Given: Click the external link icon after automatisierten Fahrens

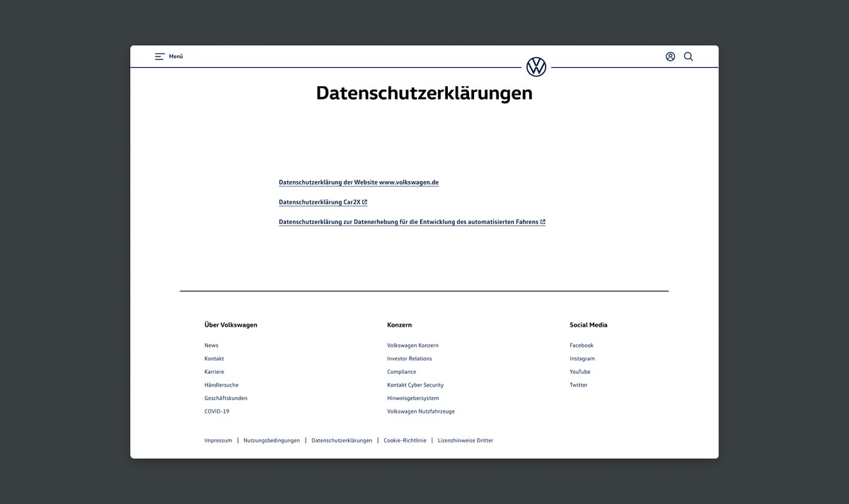Looking at the screenshot, I should tap(543, 221).
